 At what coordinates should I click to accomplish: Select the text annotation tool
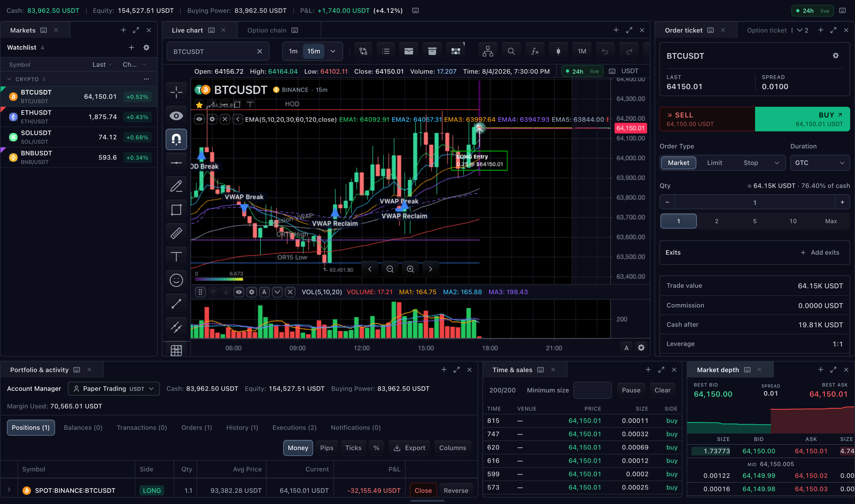[176, 257]
